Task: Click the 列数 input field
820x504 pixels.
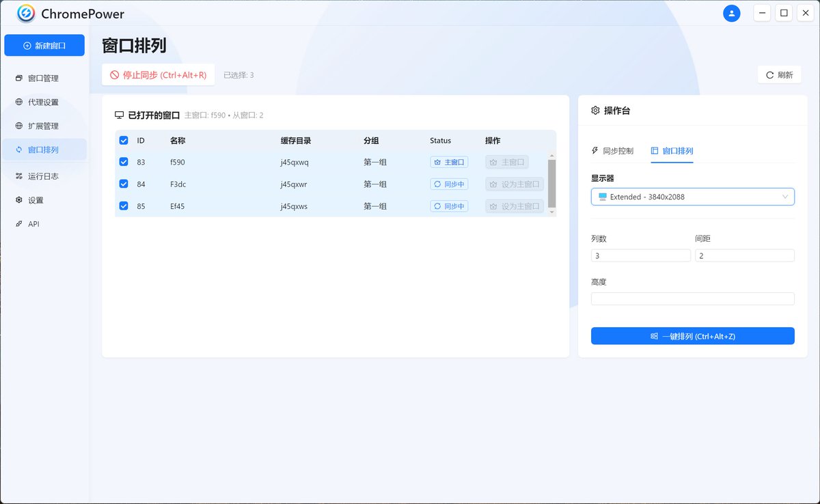Action: [641, 255]
